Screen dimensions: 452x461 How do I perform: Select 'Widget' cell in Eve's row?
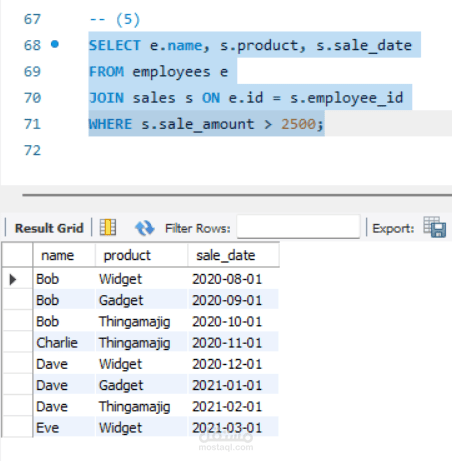click(x=141, y=428)
